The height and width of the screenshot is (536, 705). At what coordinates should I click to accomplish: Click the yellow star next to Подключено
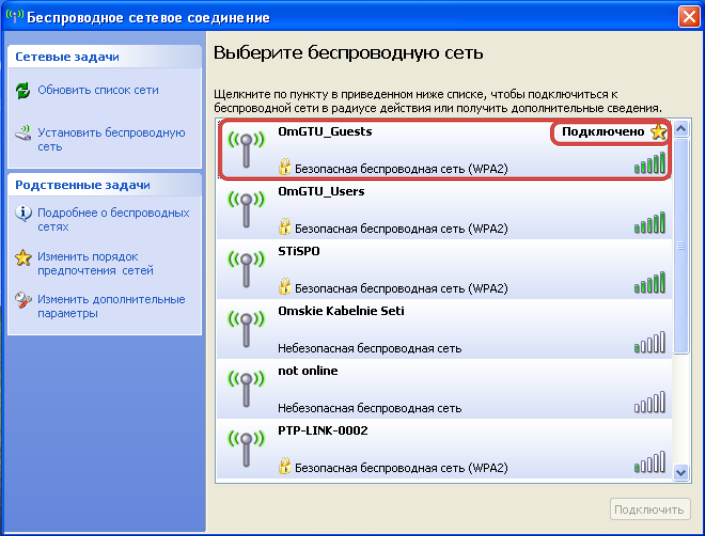[658, 132]
